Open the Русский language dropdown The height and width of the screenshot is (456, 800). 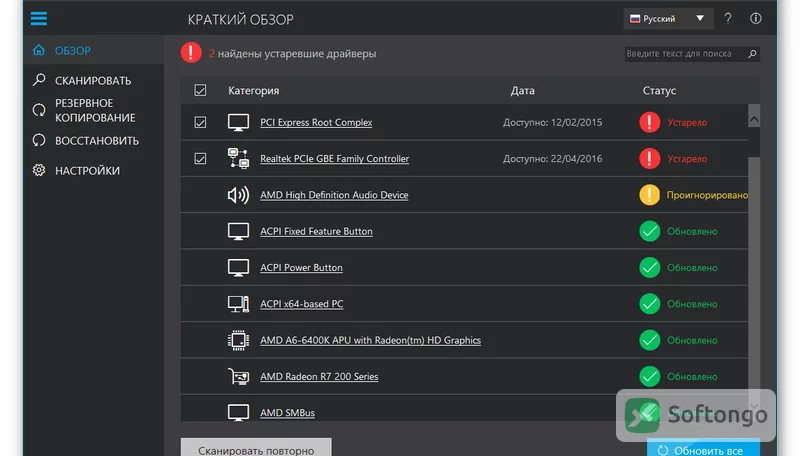668,19
